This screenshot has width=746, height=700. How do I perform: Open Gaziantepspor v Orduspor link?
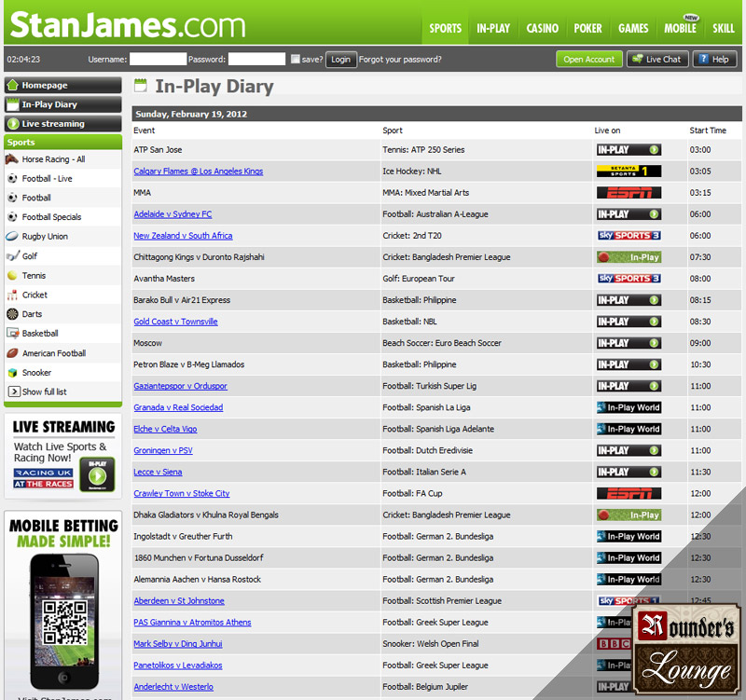tap(180, 386)
